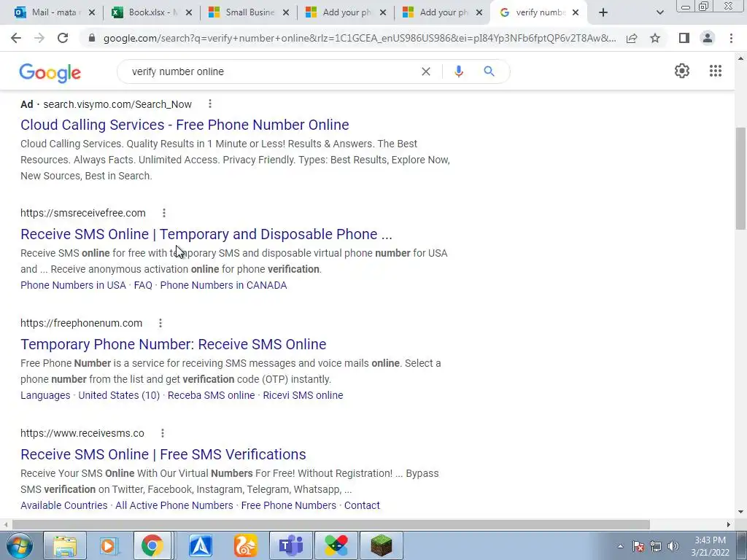Open Temporary Phone Number result
The width and height of the screenshot is (747, 560).
coord(174,344)
